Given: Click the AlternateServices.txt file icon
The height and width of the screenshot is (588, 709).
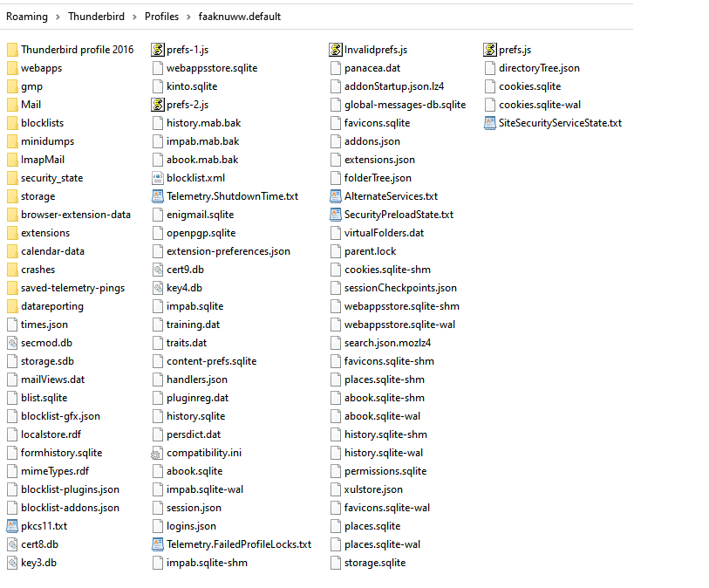Looking at the screenshot, I should point(336,196).
